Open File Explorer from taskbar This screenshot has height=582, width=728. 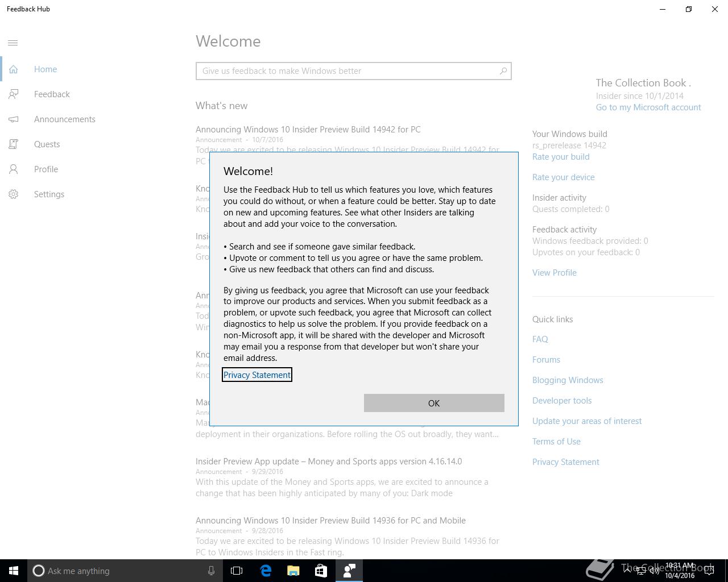293,571
